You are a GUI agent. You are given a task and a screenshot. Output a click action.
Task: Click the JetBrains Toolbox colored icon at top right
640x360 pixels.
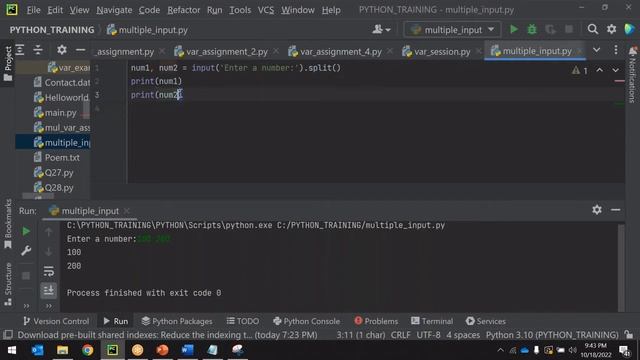629,29
